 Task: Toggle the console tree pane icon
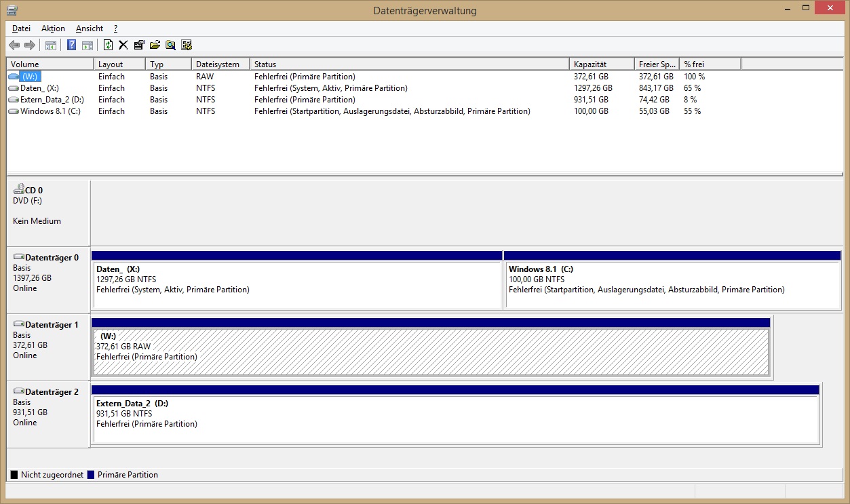pos(50,45)
